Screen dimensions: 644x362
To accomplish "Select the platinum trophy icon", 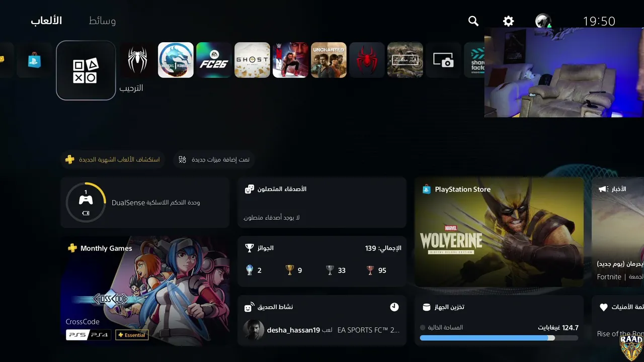I will coord(250,270).
